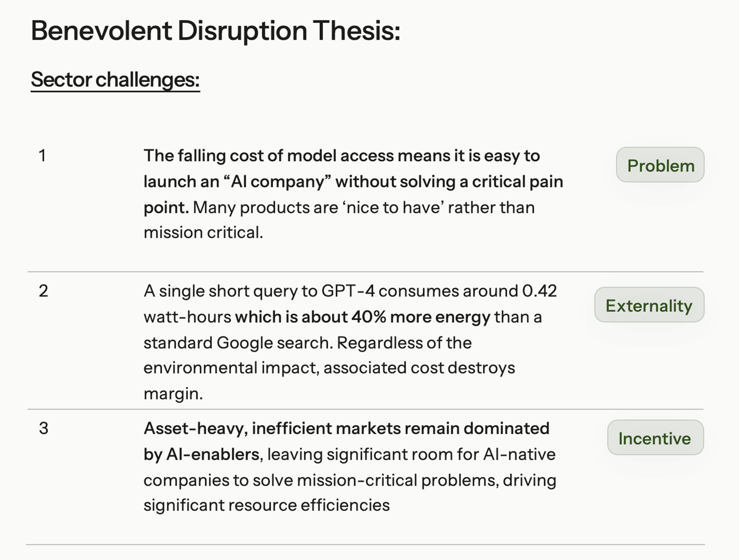Screen dimensions: 739x560
Task: Click row number 1
Action: (42, 156)
